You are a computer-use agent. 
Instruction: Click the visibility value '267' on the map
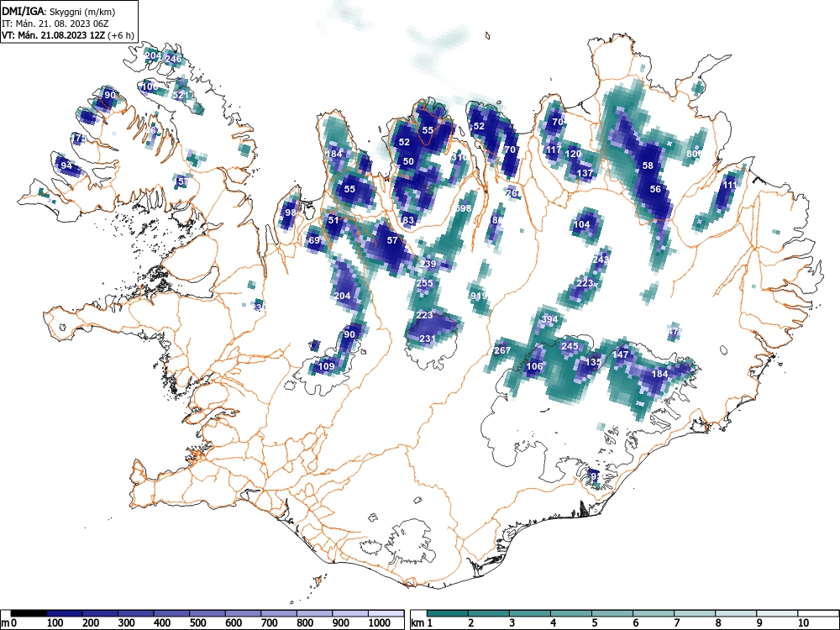[x=502, y=350]
